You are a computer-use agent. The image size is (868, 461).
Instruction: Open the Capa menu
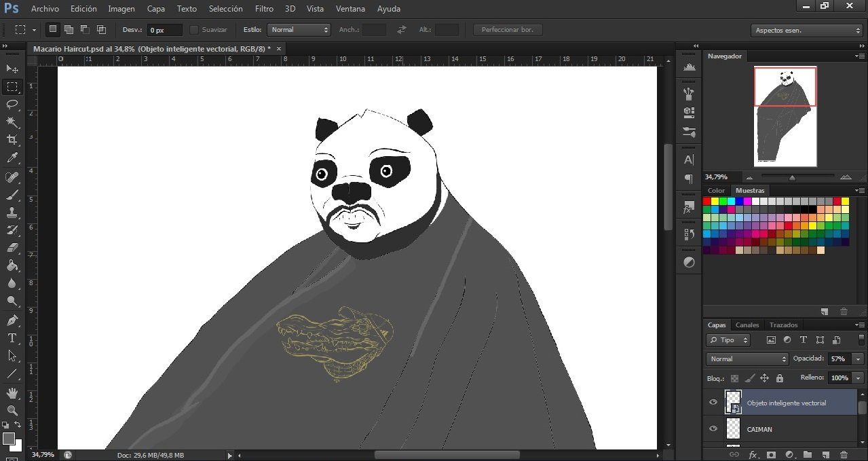[156, 9]
